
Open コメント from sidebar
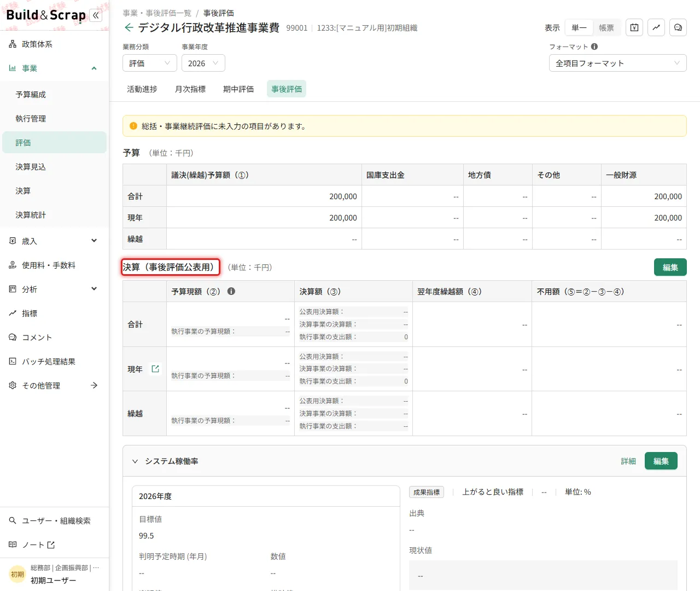[x=54, y=338]
